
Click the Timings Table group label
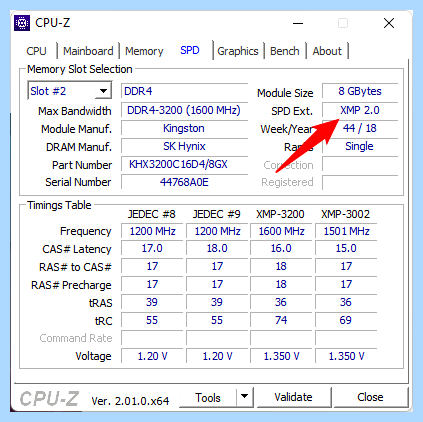[59, 205]
